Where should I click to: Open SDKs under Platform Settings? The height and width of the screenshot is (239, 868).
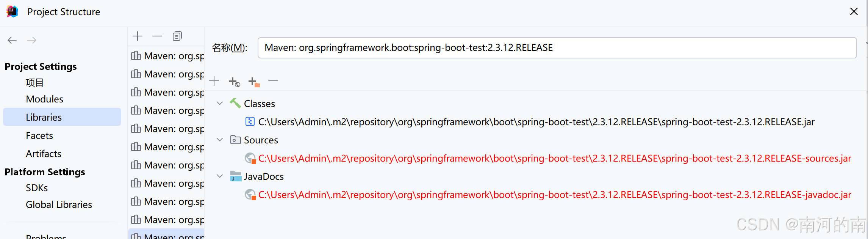[x=37, y=188]
